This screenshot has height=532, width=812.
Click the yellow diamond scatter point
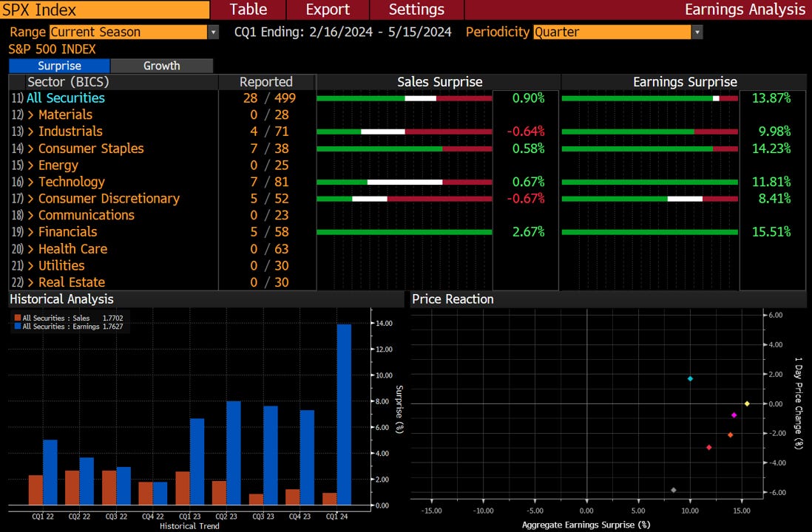click(747, 403)
